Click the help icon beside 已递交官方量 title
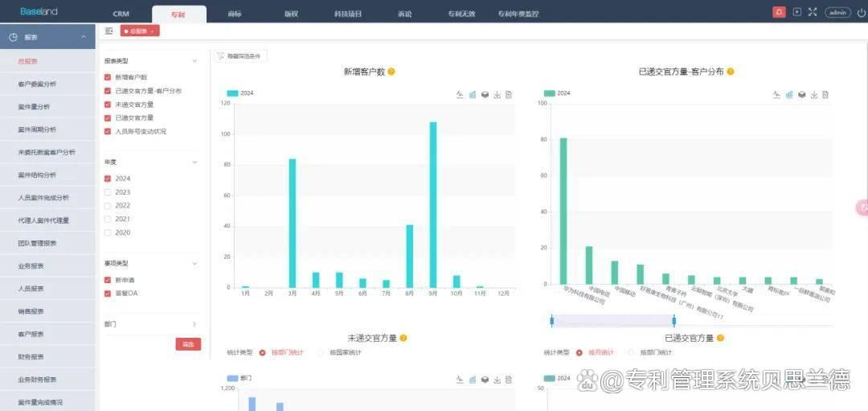Viewport: 868px width, 411px height. [720, 338]
